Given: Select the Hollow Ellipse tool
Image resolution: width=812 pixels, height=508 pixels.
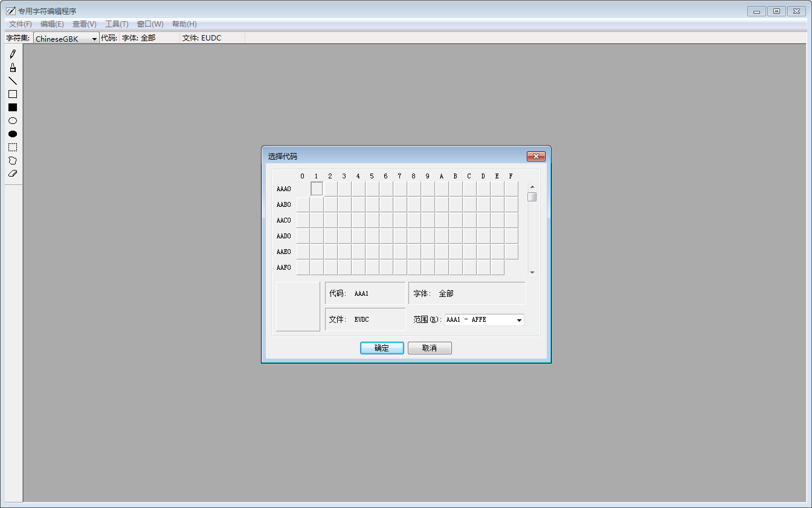Looking at the screenshot, I should point(13,121).
